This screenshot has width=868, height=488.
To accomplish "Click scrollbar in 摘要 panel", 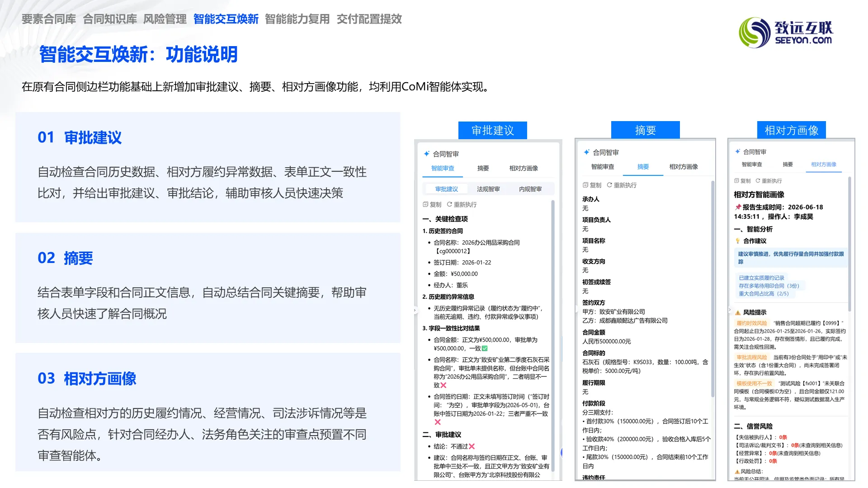I will pyautogui.click(x=713, y=289).
